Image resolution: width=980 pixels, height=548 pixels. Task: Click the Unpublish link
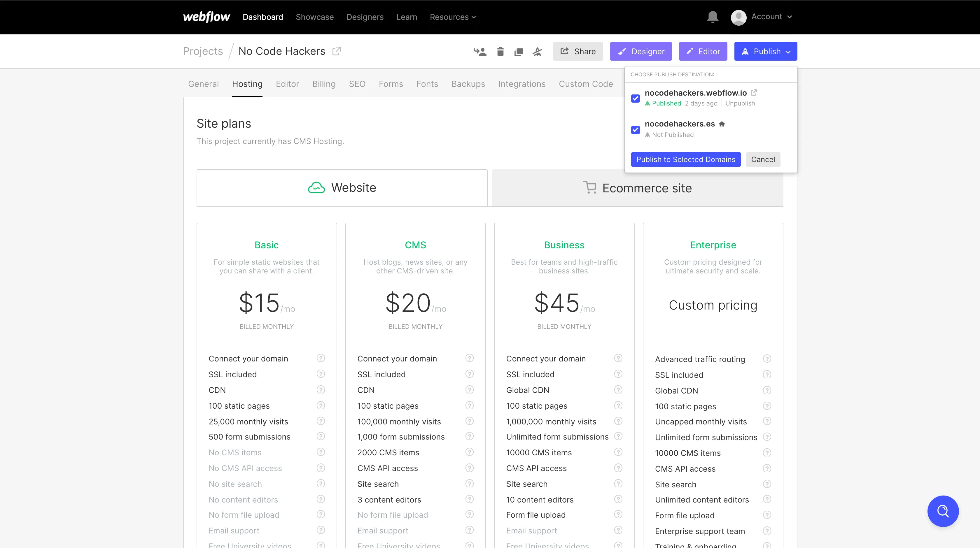740,103
